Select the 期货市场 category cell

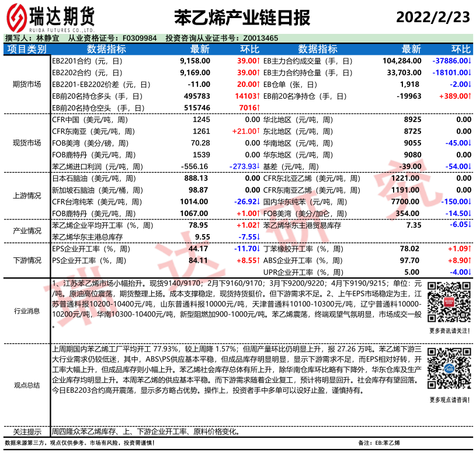[26, 84]
